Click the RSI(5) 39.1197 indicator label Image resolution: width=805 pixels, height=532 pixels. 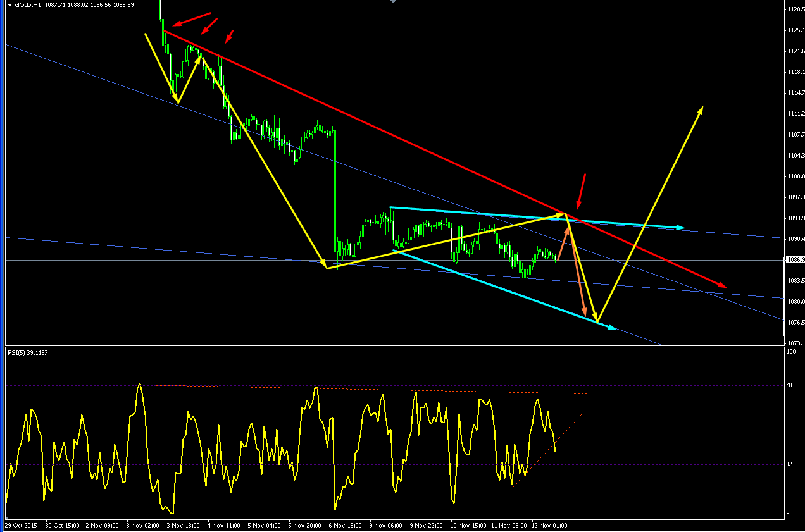(27, 352)
